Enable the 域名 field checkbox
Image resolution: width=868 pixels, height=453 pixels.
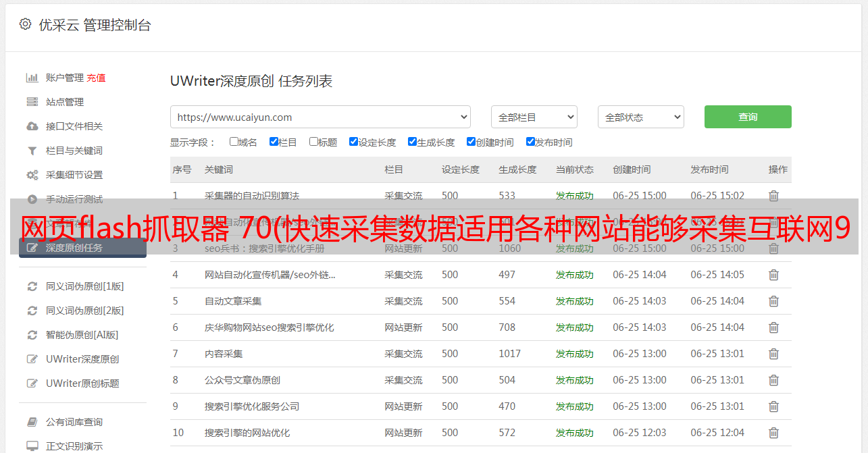234,142
